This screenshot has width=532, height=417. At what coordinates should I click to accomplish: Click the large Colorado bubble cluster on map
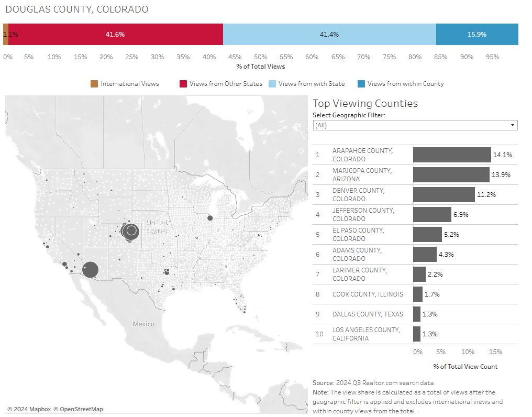(130, 232)
